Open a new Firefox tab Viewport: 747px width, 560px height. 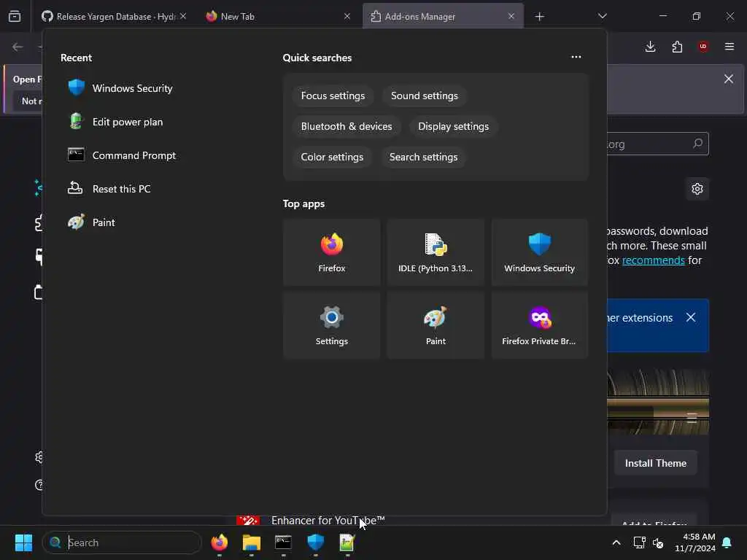point(539,17)
